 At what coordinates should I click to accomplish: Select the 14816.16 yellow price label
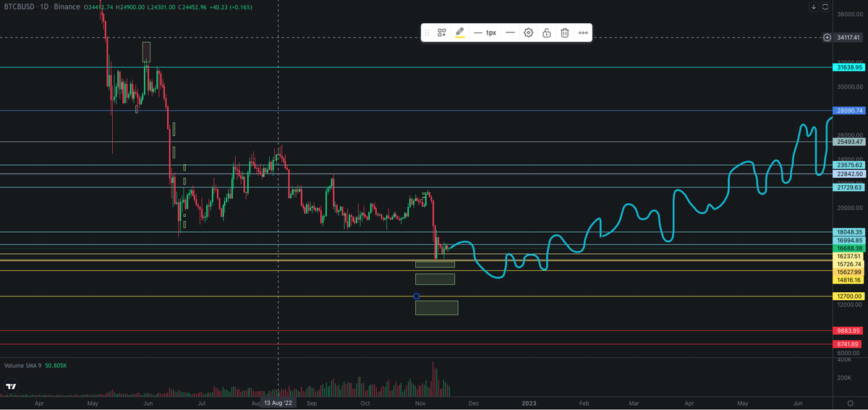[849, 280]
